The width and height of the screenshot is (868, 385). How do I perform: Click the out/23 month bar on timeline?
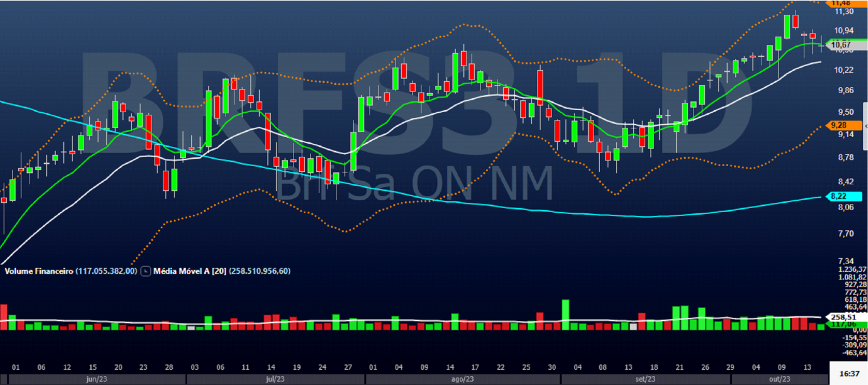779,379
